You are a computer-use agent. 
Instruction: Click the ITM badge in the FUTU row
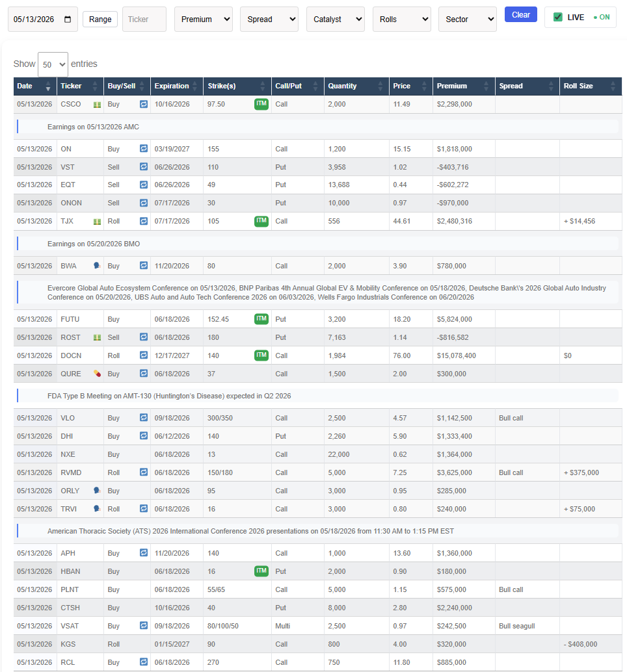coord(261,319)
